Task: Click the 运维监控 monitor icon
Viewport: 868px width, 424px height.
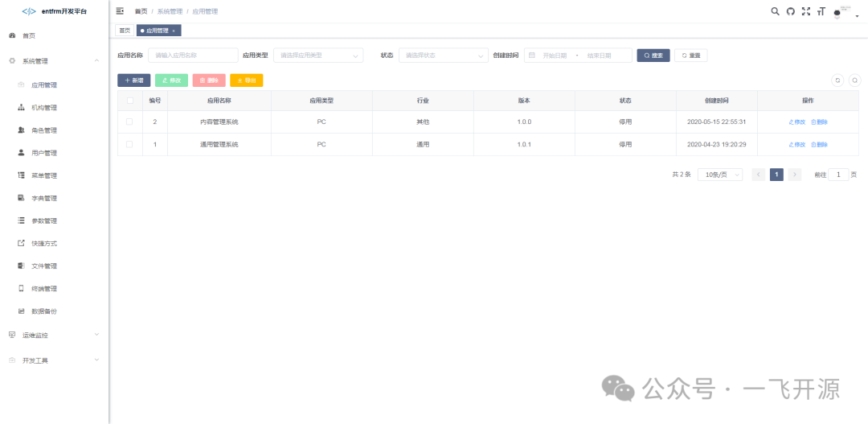Action: [12, 335]
